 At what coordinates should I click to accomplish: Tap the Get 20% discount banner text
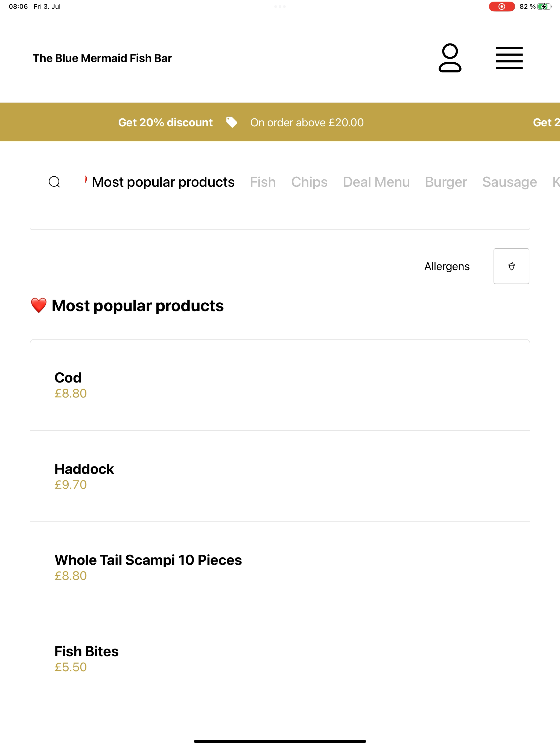(x=165, y=122)
